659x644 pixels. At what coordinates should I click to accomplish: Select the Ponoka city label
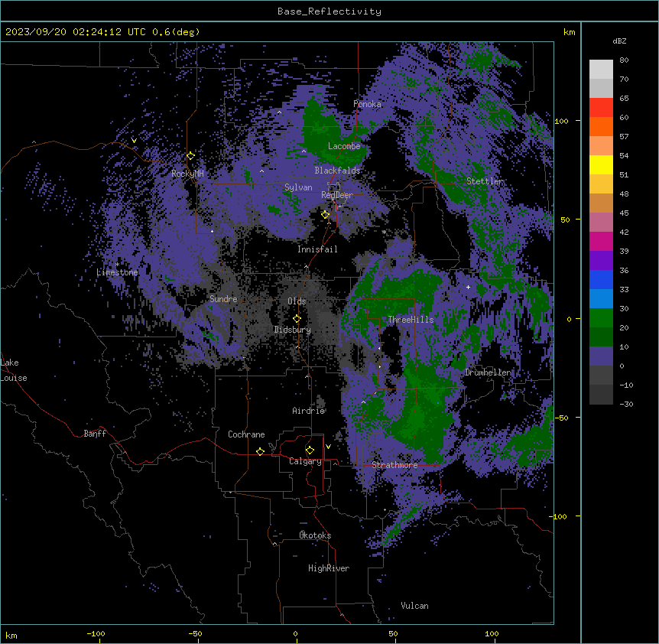(x=367, y=104)
